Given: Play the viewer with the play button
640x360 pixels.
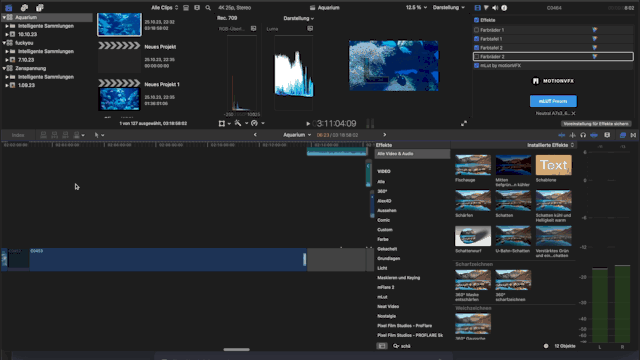Looking at the screenshot, I should coord(308,124).
